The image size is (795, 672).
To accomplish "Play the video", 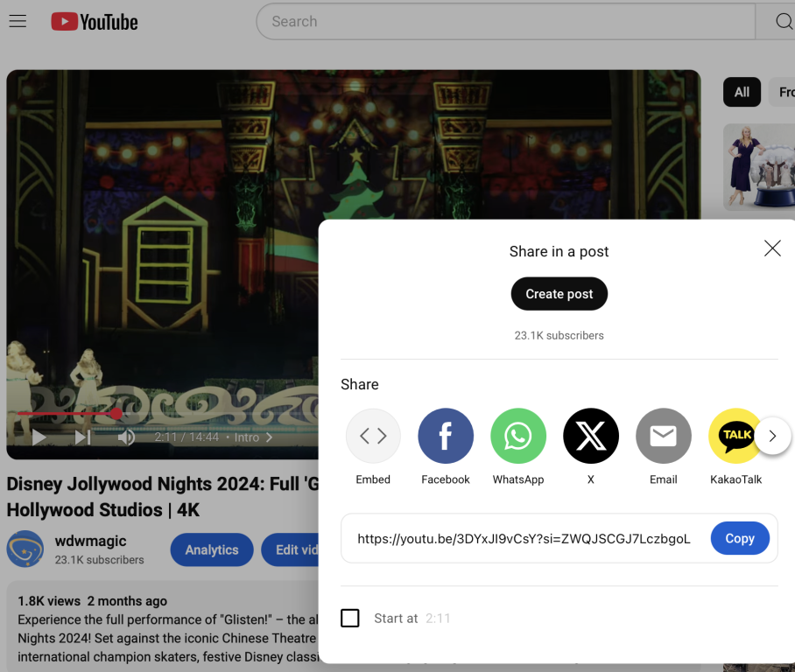I will pos(39,437).
